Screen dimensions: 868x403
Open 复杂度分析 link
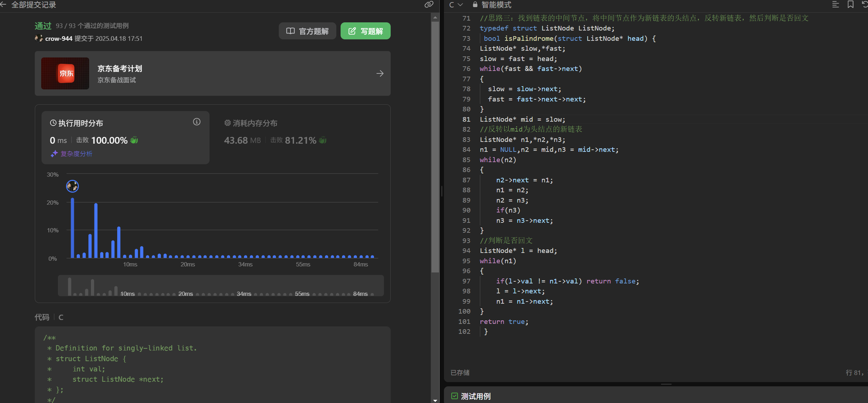76,154
